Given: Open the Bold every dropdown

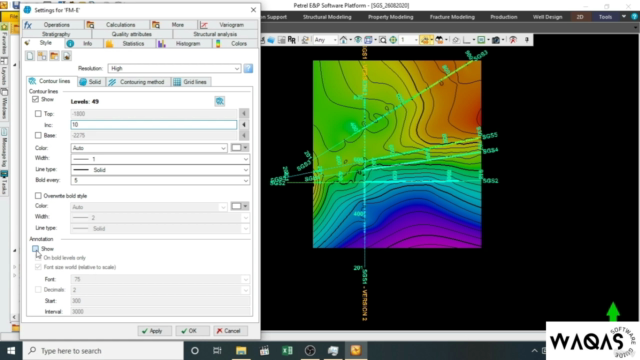Looking at the screenshot, I should [x=160, y=180].
